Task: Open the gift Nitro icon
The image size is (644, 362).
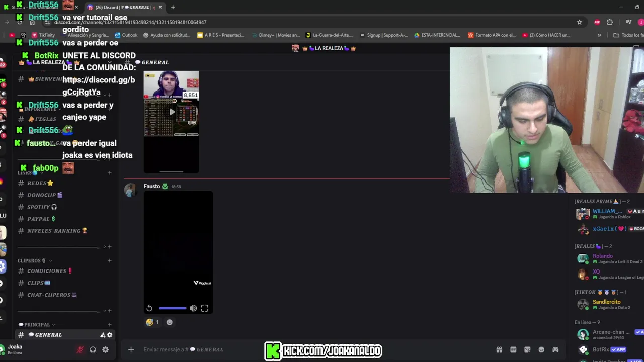Action: coord(499,349)
